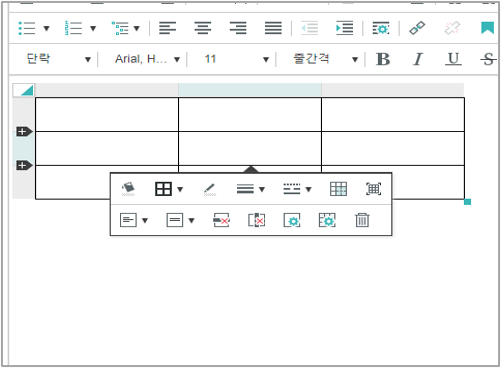
Task: Open the 단락 paragraph style dropdown
Action: (x=58, y=59)
